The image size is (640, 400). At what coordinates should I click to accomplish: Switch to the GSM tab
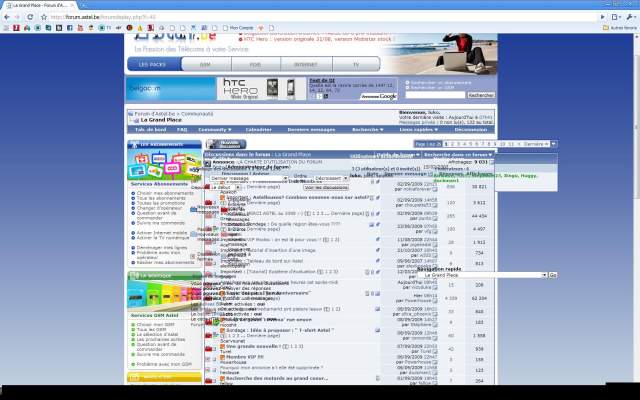205,64
